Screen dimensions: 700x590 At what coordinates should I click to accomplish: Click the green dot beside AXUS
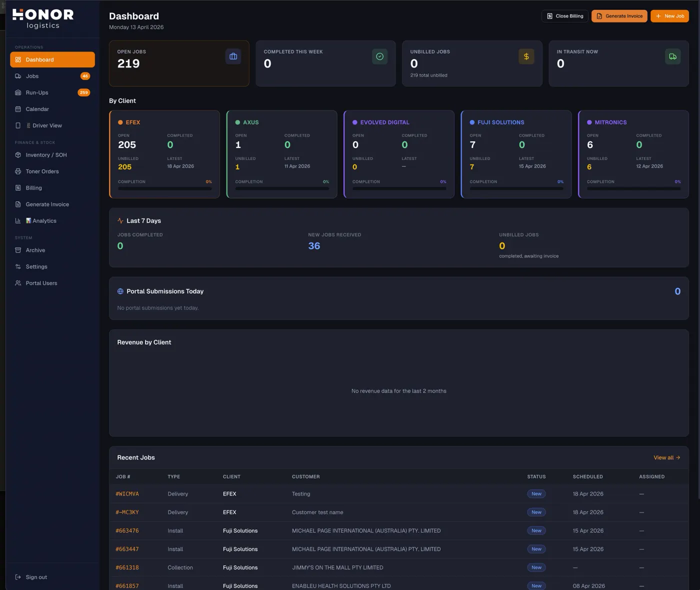click(x=237, y=122)
